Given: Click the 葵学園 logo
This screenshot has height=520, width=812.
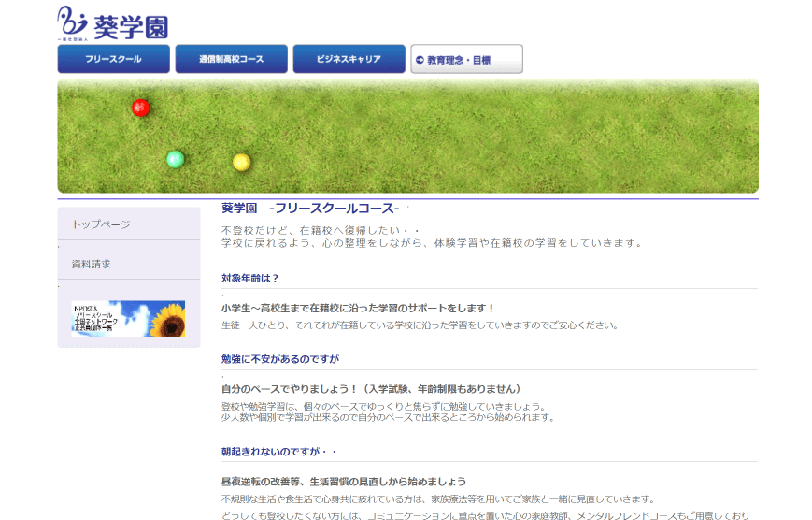Looking at the screenshot, I should [113, 23].
